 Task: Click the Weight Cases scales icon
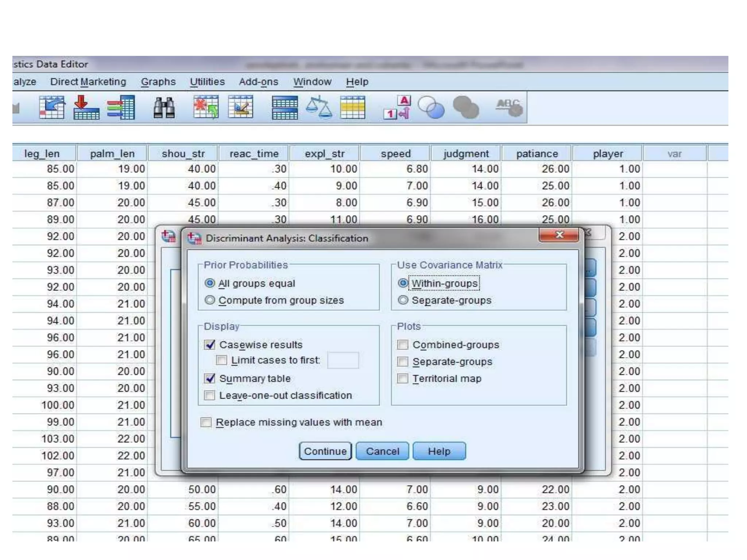tap(319, 108)
